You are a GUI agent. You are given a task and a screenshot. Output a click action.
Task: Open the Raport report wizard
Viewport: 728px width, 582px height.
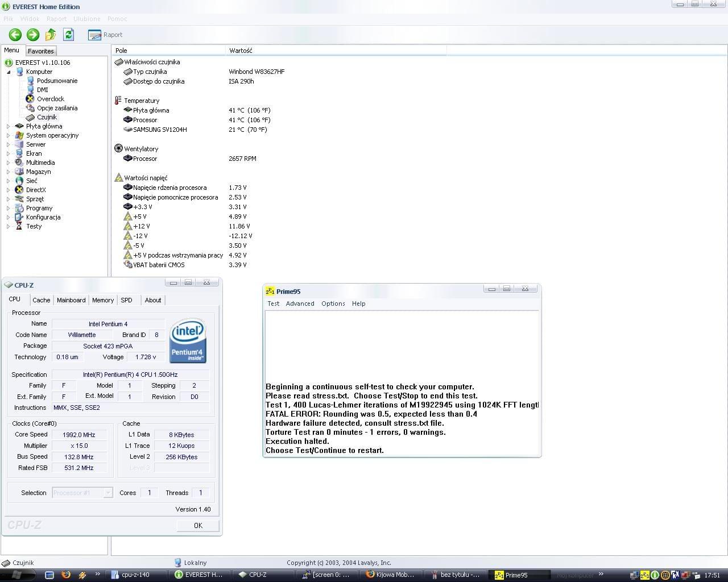click(106, 35)
